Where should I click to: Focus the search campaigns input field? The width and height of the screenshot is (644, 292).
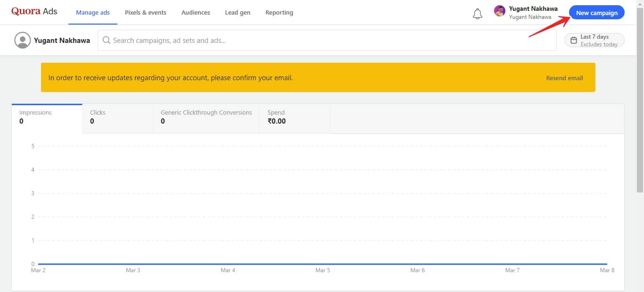(x=327, y=41)
